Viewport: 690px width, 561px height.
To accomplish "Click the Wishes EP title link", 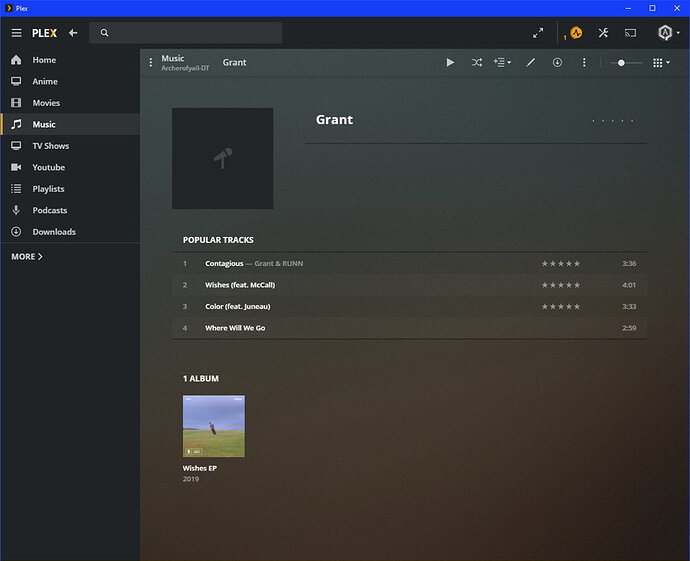I will point(200,468).
